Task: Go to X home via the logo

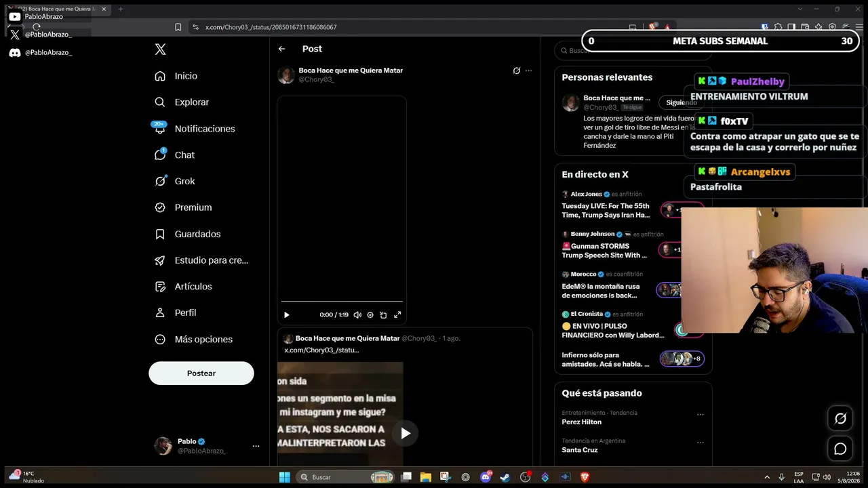Action: point(160,49)
